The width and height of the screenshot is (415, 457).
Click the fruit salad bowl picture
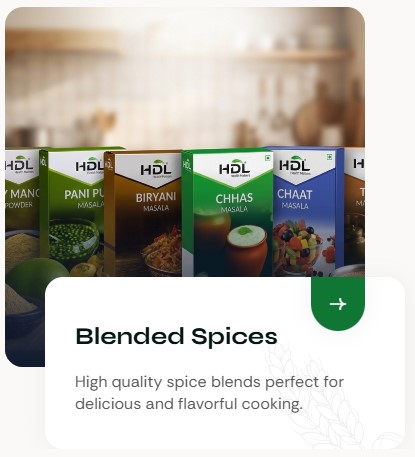pos(297,248)
